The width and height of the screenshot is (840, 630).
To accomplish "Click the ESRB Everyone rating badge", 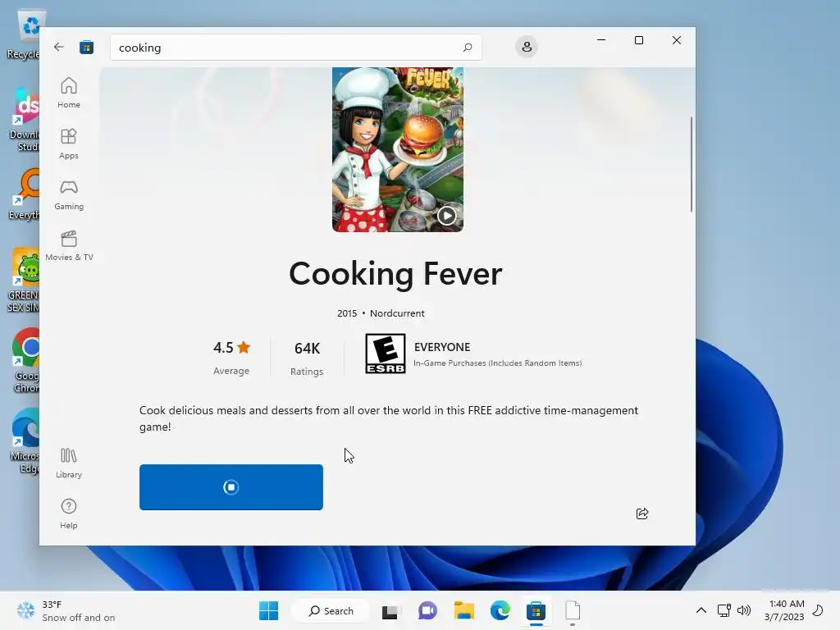I will pos(386,354).
